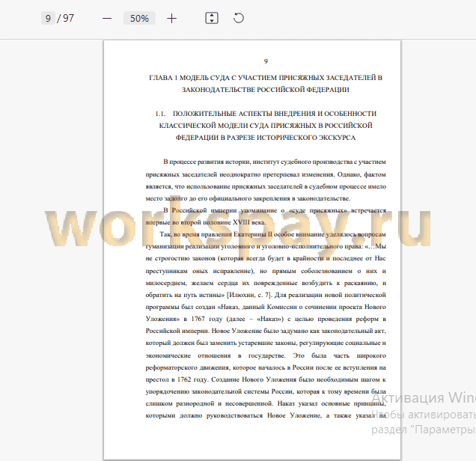476x461 pixels.
Task: Click line starting 'экономические отношения в государстве'
Action: coord(266,355)
